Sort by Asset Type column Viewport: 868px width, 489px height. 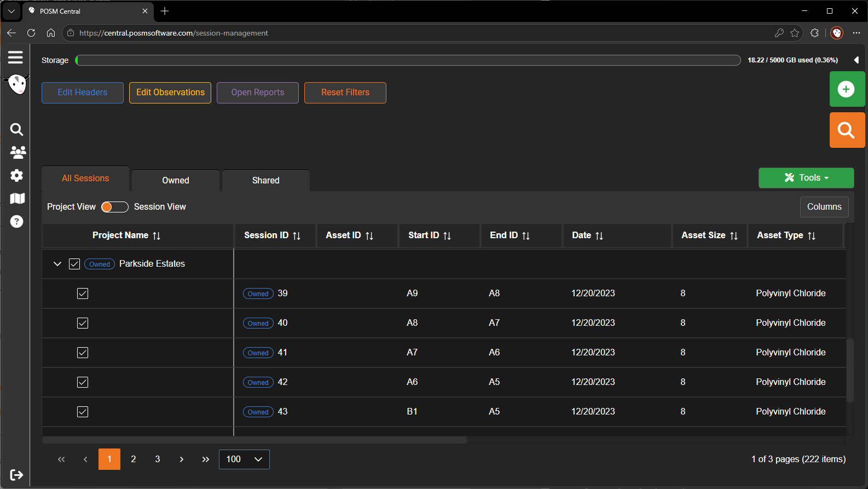(x=812, y=235)
